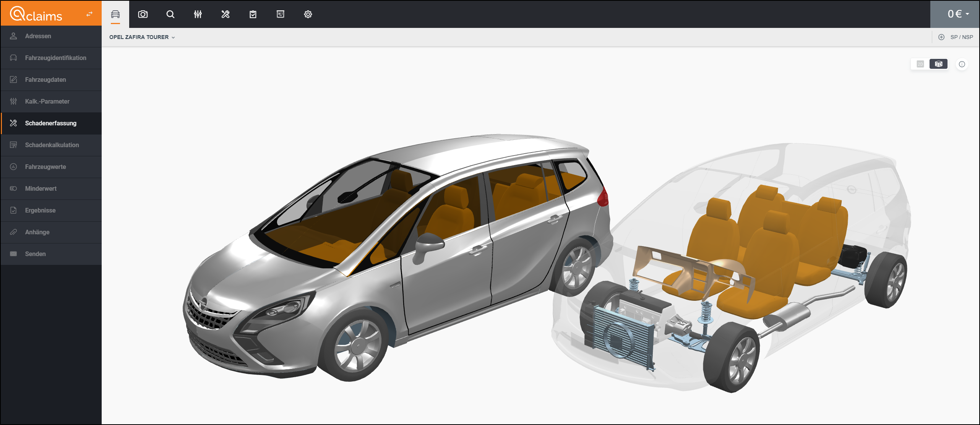Click the car icon tab in toolbar
Image resolution: width=980 pixels, height=425 pixels.
[115, 14]
